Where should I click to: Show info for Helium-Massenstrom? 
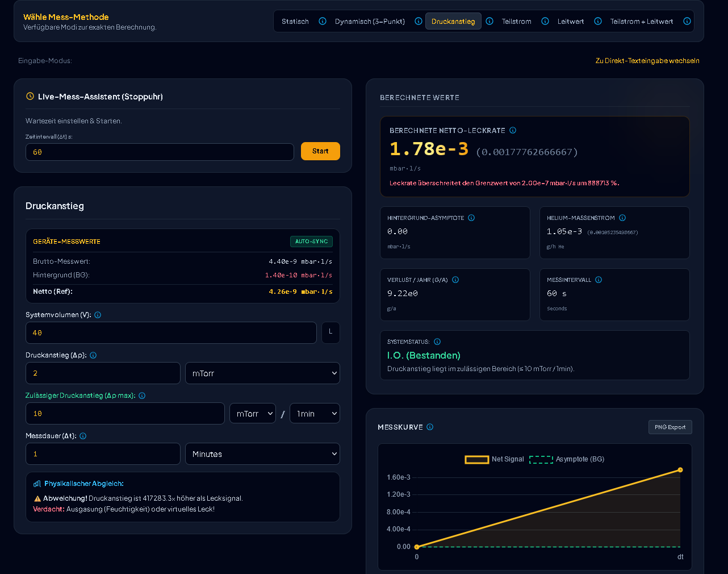(622, 218)
